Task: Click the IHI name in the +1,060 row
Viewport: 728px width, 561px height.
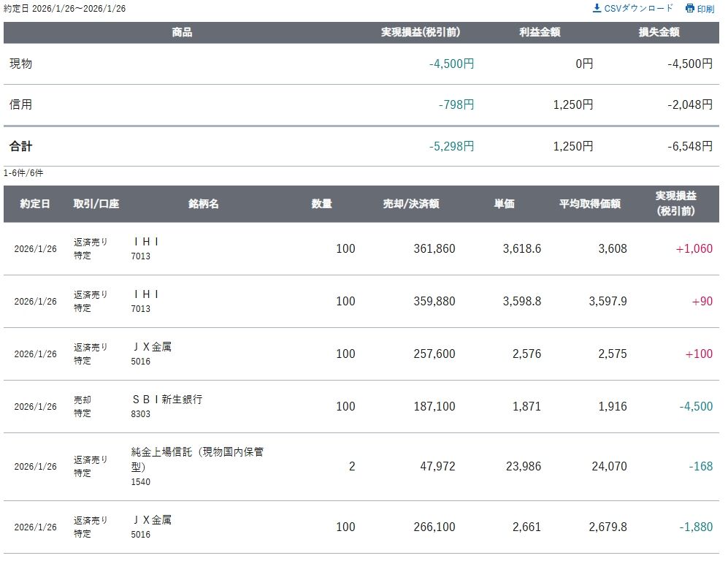Action: pos(146,242)
